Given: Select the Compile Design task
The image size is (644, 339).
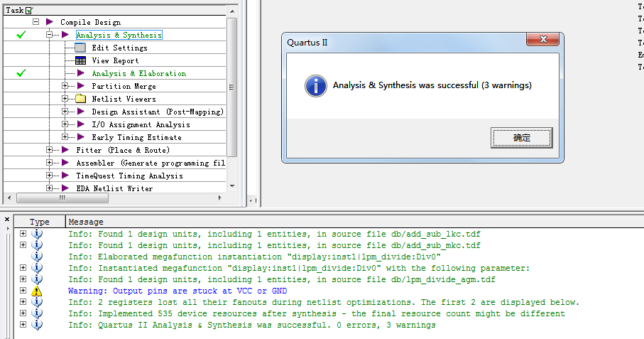Looking at the screenshot, I should 90,22.
